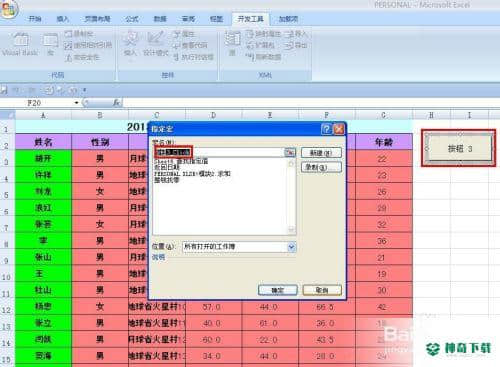Click 录制 (Record) button in macro dialog

321,167
